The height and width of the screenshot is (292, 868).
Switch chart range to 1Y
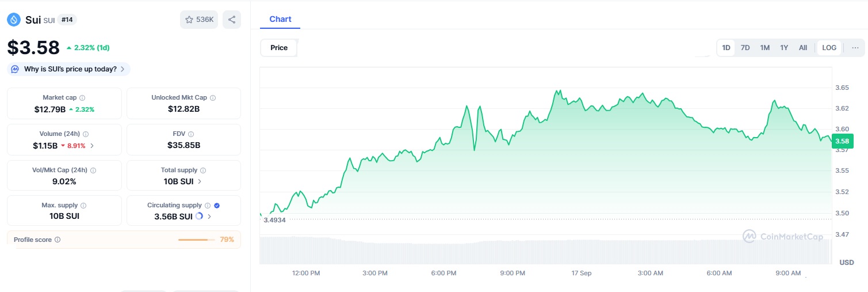tap(784, 48)
